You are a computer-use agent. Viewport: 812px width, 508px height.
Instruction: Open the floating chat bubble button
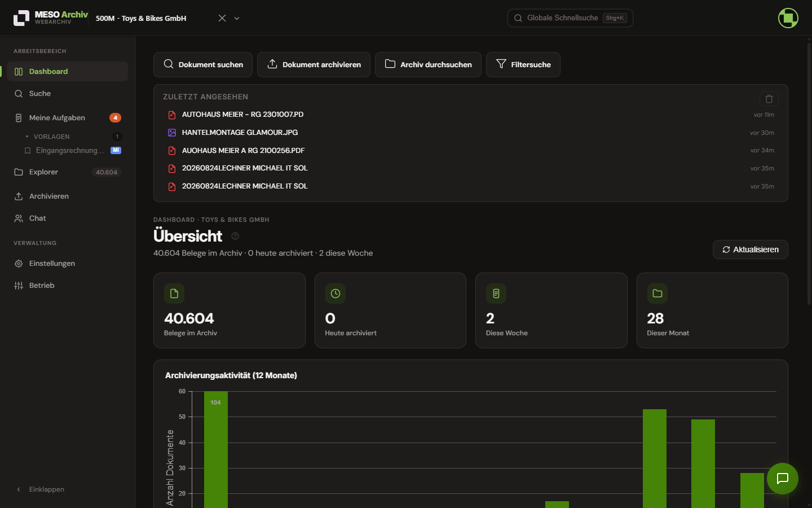[783, 479]
